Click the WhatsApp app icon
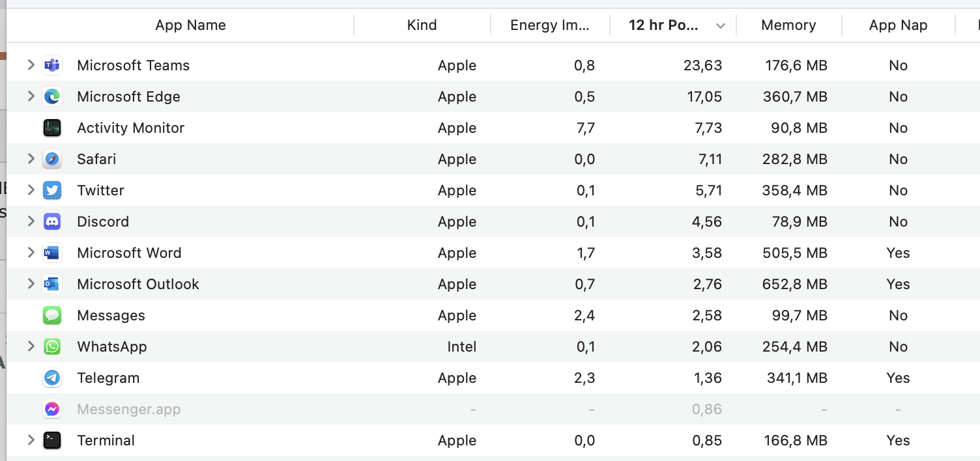Viewport: 980px width, 461px height. (x=52, y=346)
